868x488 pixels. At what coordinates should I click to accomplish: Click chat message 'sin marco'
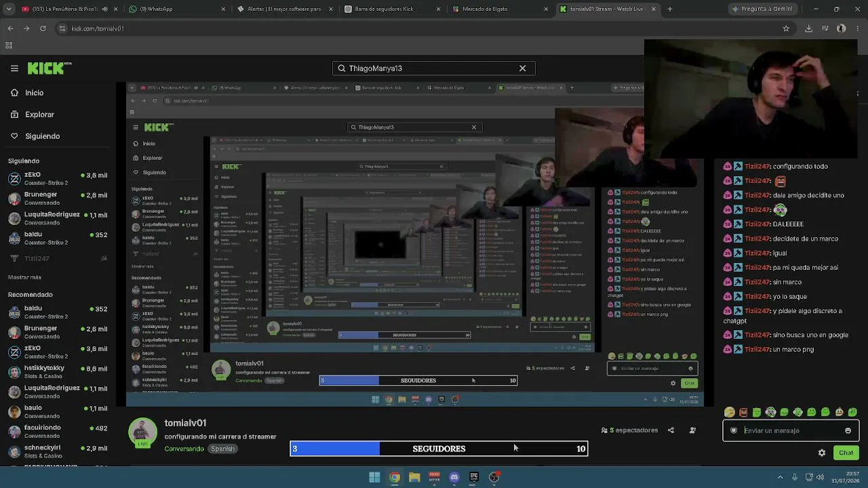tap(787, 282)
